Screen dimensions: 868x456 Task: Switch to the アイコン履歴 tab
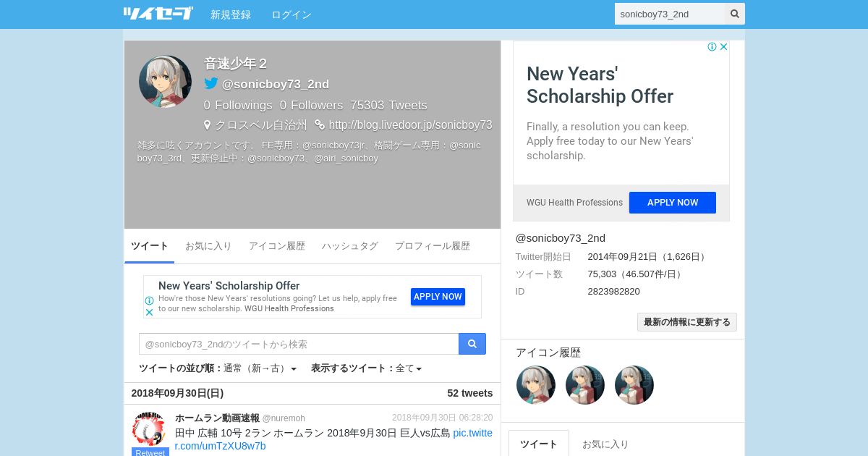pyautogui.click(x=277, y=246)
